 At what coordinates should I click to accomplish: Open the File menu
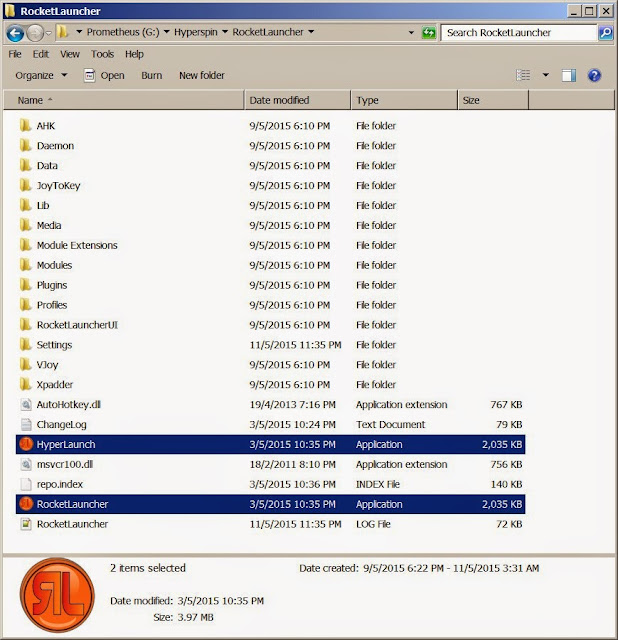pyautogui.click(x=15, y=54)
